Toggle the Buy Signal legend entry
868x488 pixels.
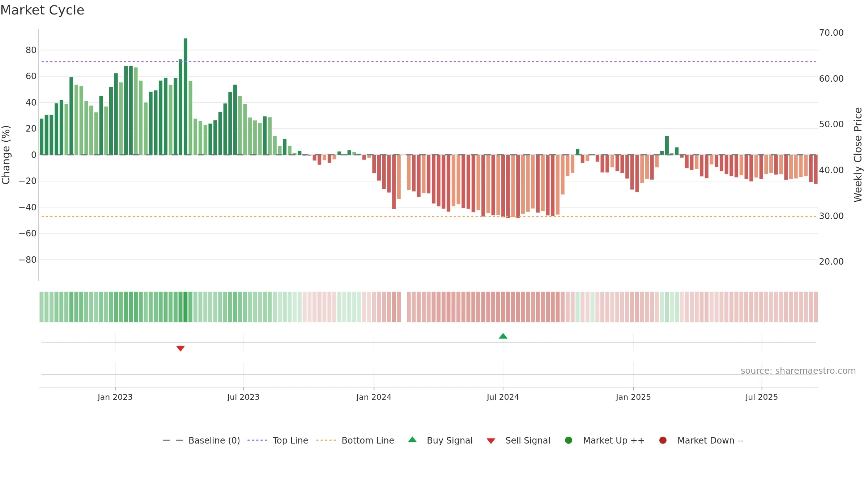point(440,440)
